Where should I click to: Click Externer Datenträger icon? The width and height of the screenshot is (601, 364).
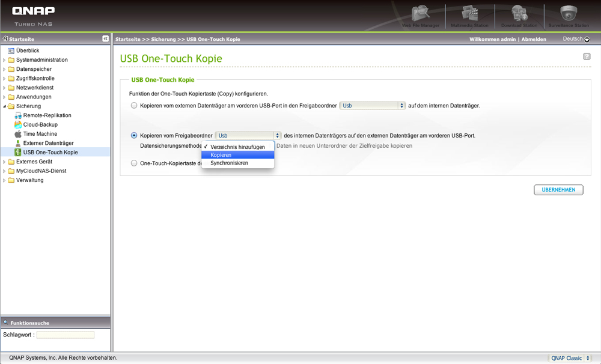coord(18,143)
